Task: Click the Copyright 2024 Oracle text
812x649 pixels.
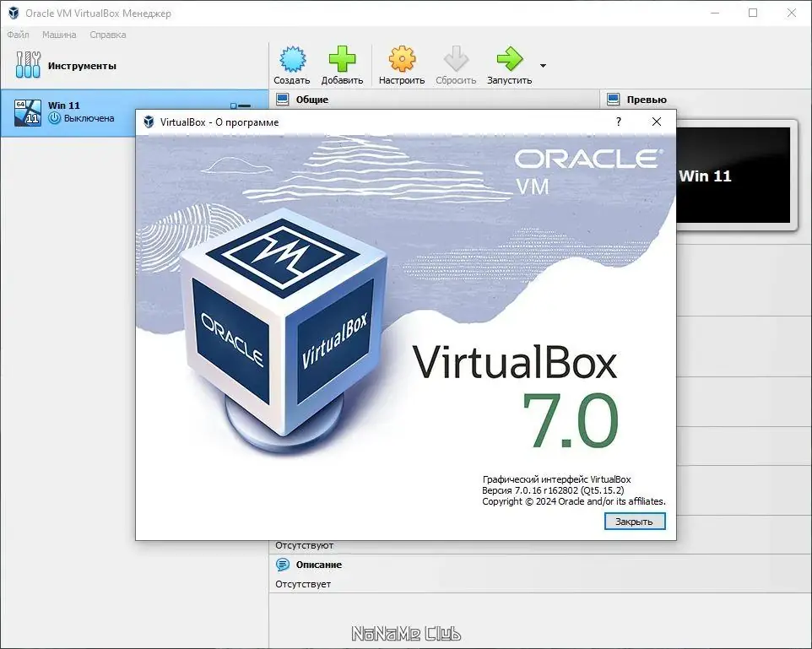Action: point(574,501)
